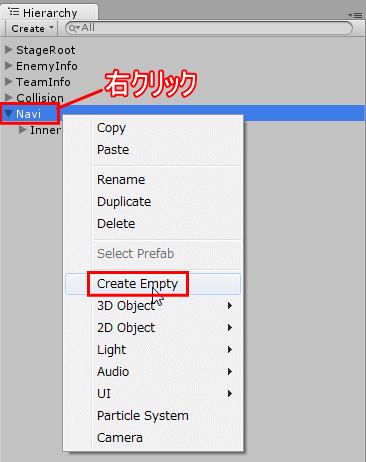
Task: Expand the TeamInfo object arrow
Action: (x=9, y=82)
